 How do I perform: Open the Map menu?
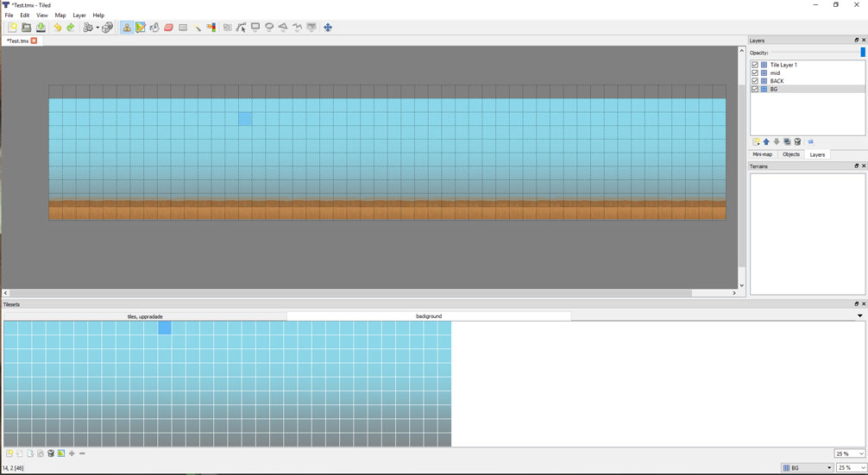(60, 16)
